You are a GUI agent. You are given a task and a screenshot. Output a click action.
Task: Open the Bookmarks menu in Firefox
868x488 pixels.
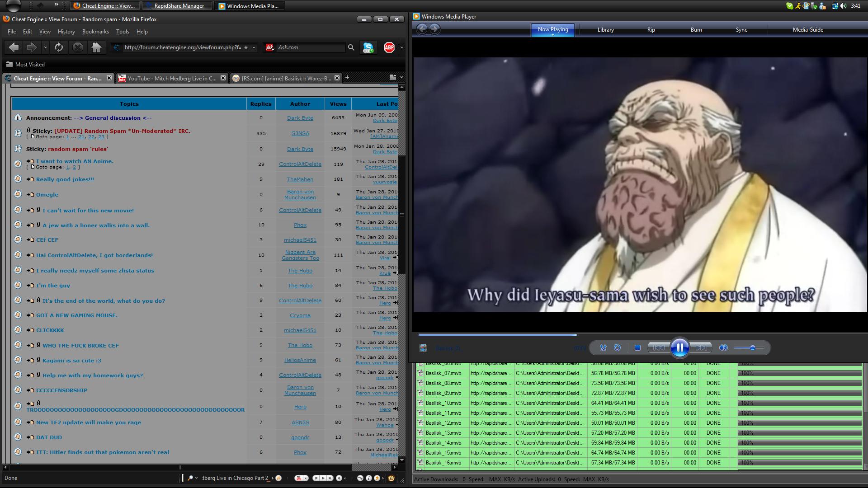click(x=95, y=32)
